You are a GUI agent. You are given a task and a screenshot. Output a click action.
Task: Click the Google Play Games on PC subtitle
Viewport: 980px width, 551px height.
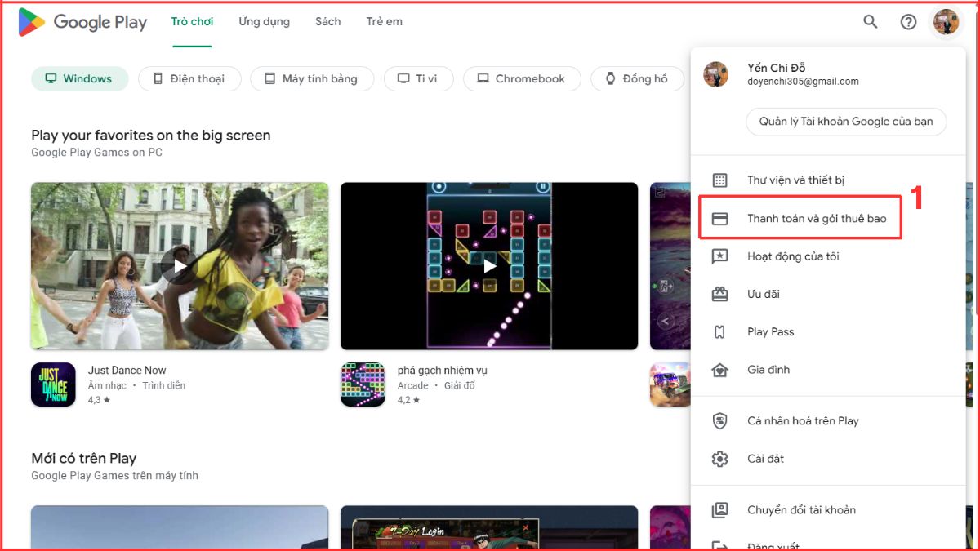(x=96, y=153)
